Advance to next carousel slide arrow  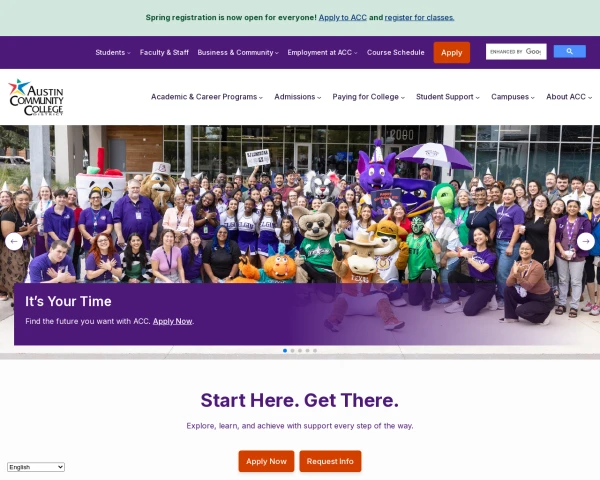coord(585,242)
